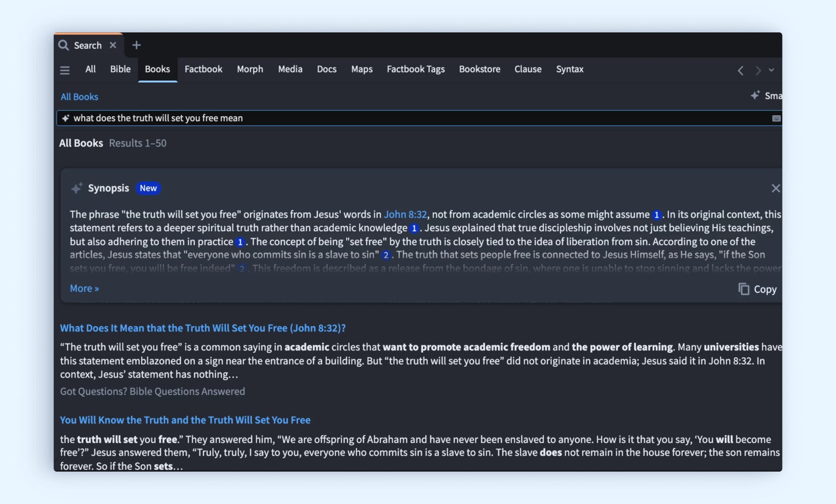
Task: Go forward with the right arrow
Action: point(758,70)
